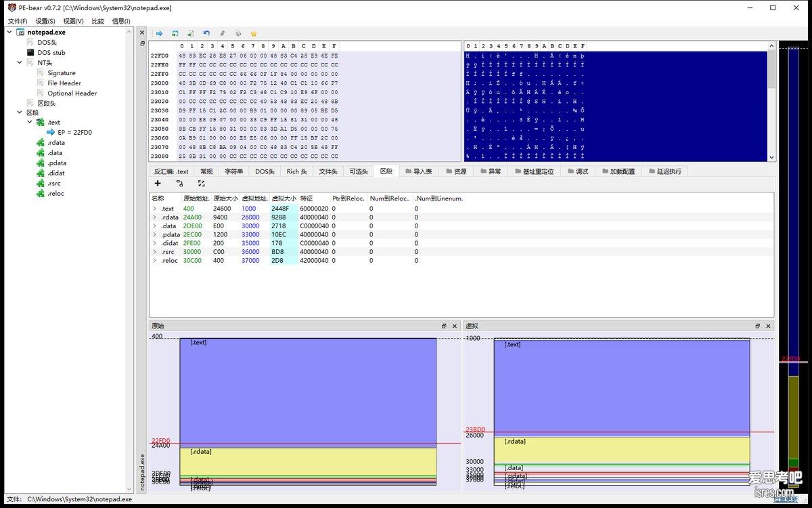Switch to the 资源 tab
Image resolution: width=812 pixels, height=508 pixels.
pyautogui.click(x=455, y=171)
